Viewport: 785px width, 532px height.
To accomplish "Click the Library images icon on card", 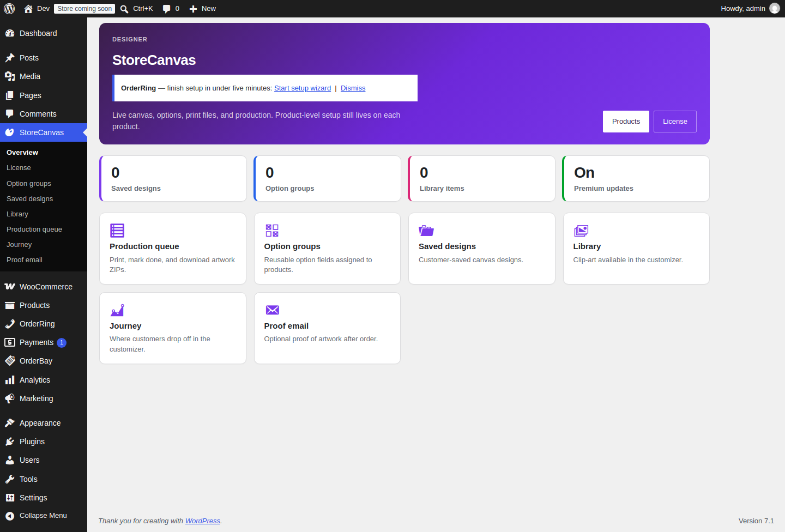I will [x=581, y=231].
